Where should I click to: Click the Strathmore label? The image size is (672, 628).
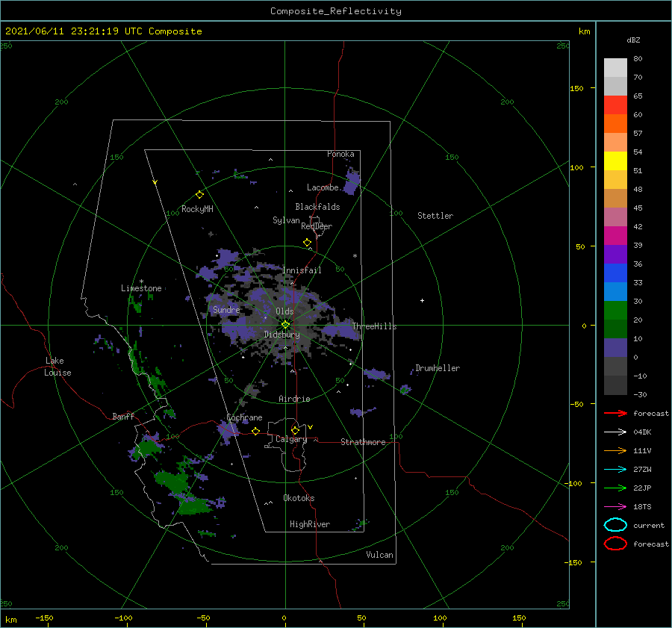click(363, 442)
